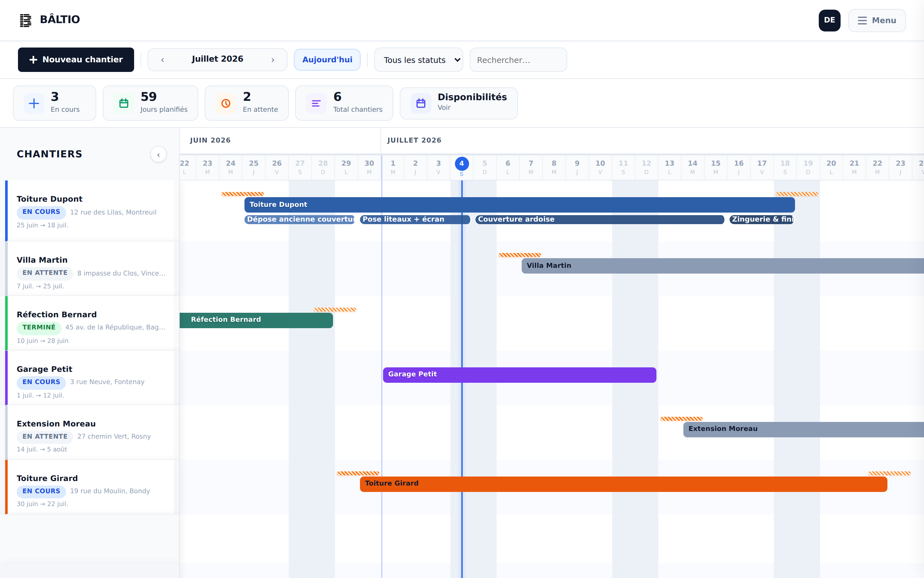Viewport: 924px width, 578px height.
Task: Click the En cours stat card
Action: pyautogui.click(x=55, y=103)
